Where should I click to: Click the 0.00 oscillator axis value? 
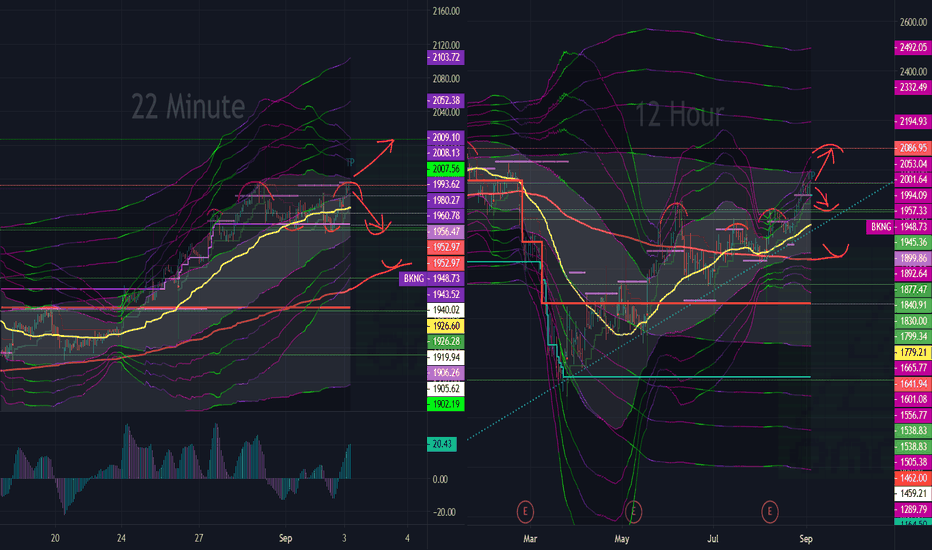[x=440, y=479]
